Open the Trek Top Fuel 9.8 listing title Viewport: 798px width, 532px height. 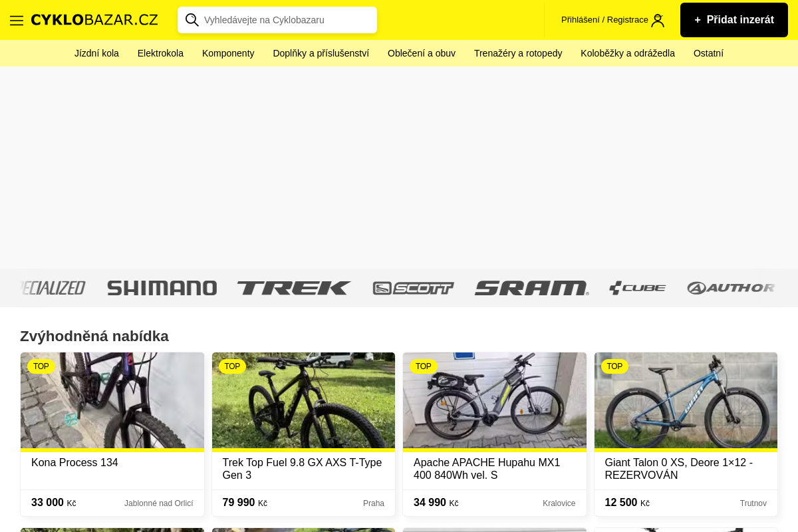pos(302,468)
